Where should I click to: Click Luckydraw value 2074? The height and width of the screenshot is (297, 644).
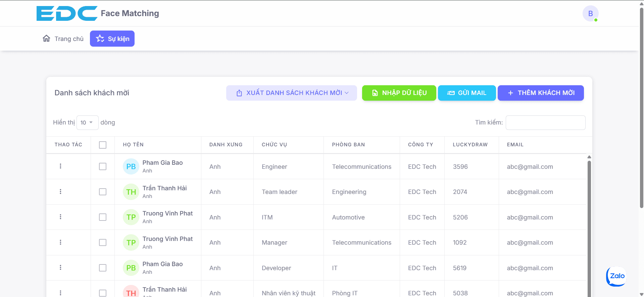point(460,192)
